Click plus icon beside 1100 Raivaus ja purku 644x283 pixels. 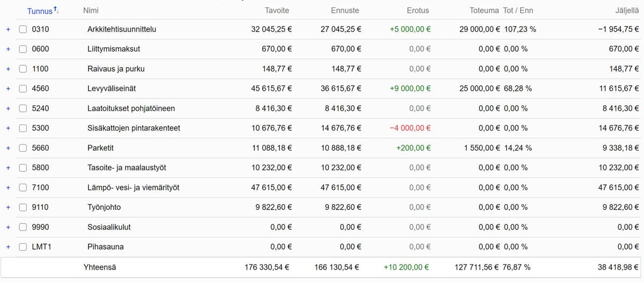pyautogui.click(x=8, y=69)
